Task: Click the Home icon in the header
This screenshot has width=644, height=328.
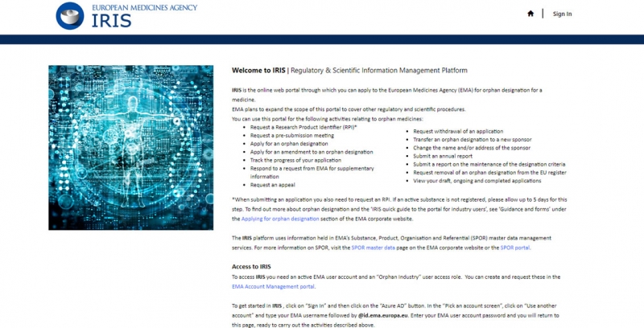Action: (x=530, y=14)
